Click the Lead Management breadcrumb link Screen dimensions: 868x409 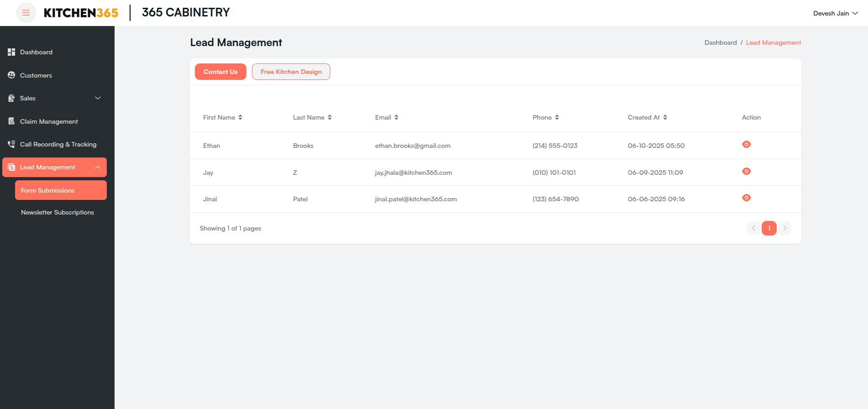[774, 42]
